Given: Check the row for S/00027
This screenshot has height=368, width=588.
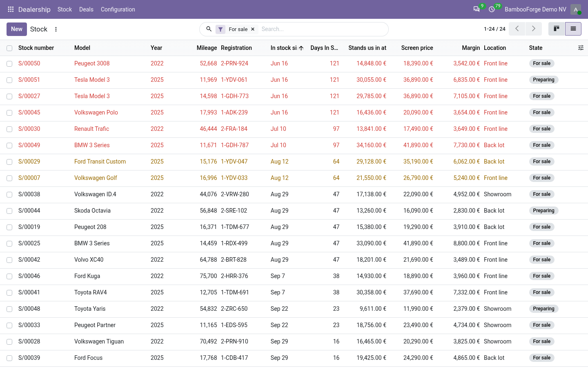Looking at the screenshot, I should 9,96.
